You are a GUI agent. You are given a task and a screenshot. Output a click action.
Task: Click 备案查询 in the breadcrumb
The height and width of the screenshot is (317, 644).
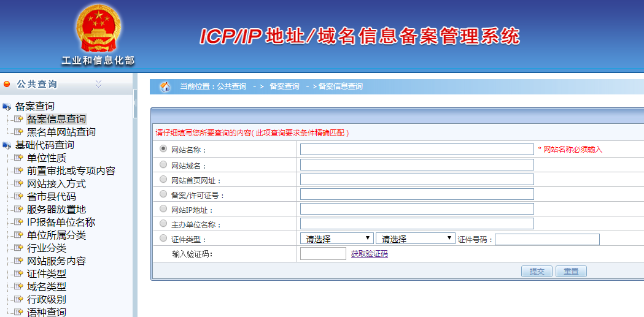tap(284, 86)
